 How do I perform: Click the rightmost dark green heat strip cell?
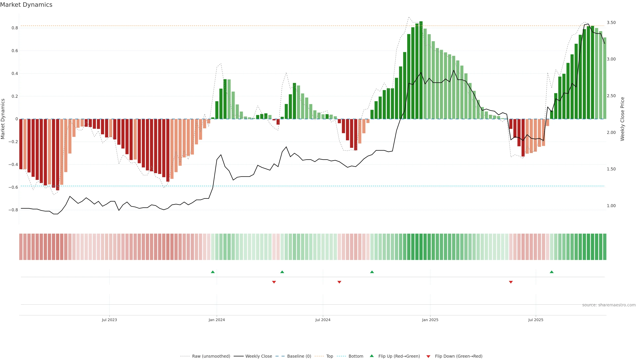(x=604, y=247)
